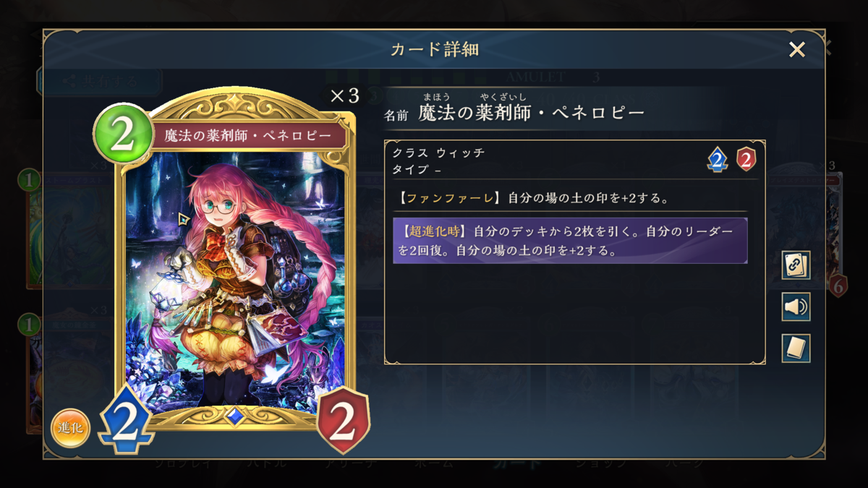Tap the large red defense 2 shield on the card
This screenshot has height=488, width=868.
(x=343, y=420)
